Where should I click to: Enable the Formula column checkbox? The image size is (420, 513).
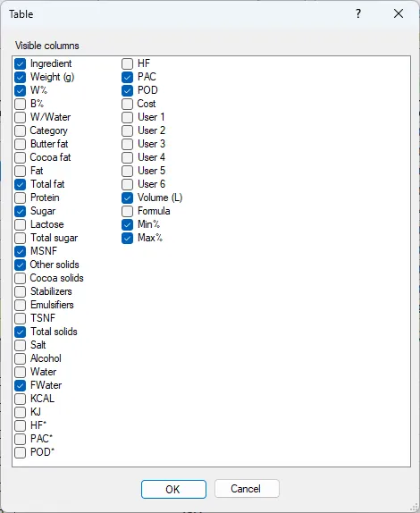point(127,211)
